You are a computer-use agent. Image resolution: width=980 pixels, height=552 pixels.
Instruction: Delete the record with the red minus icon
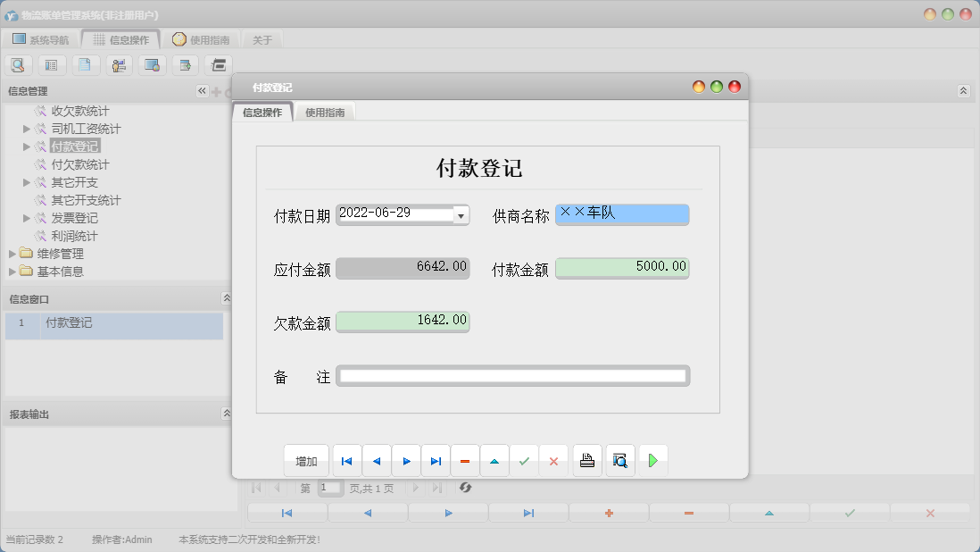(465, 460)
